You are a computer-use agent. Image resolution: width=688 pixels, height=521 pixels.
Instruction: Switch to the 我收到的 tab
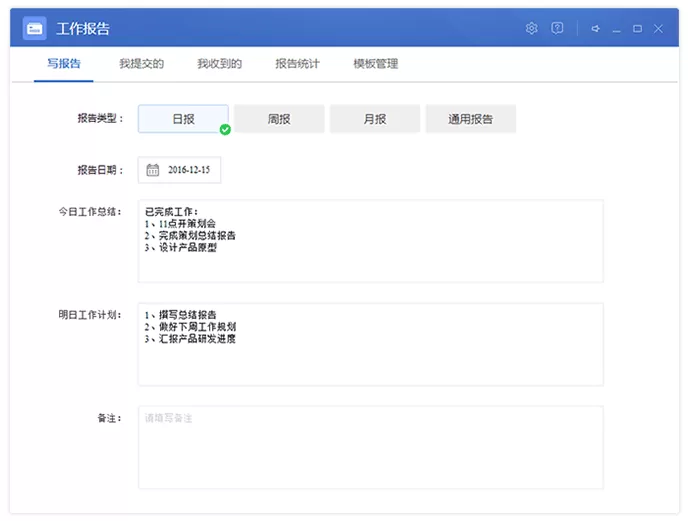[x=219, y=64]
